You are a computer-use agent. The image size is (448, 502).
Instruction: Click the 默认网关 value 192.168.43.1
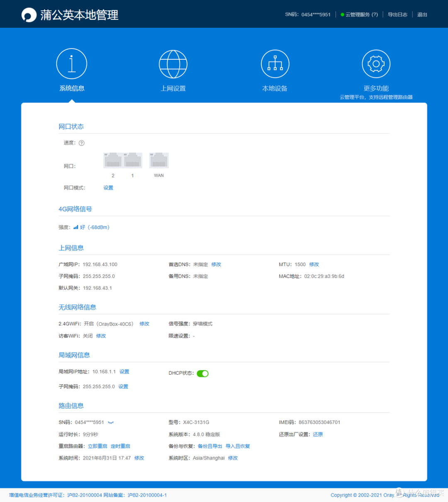coord(97,288)
